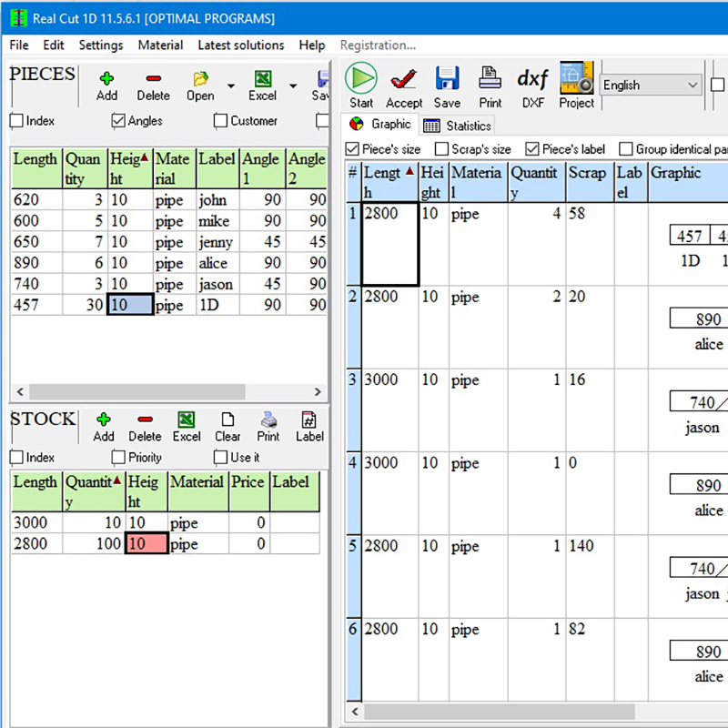Image resolution: width=728 pixels, height=728 pixels.
Task: Delete selected piece with red minus
Action: (153, 80)
